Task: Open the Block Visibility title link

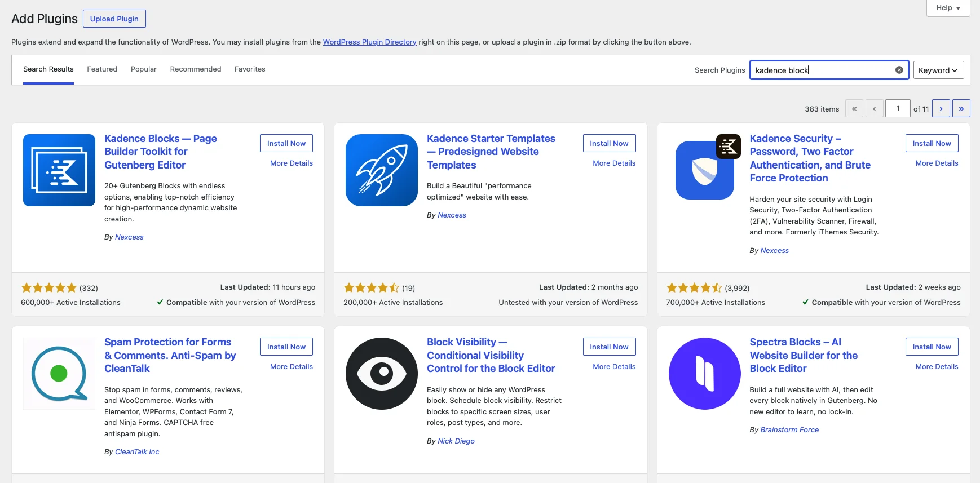Action: pyautogui.click(x=491, y=355)
